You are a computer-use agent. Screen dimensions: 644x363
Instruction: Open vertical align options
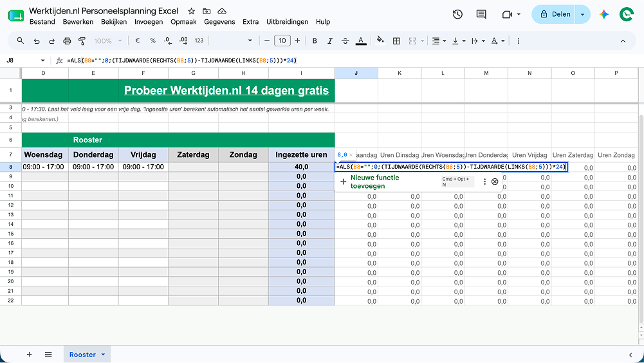click(x=458, y=41)
